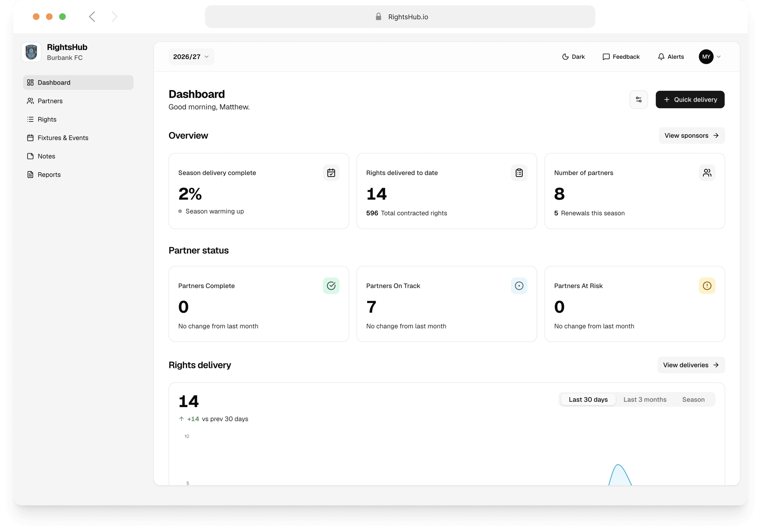Click the MY user avatar

[x=706, y=57]
